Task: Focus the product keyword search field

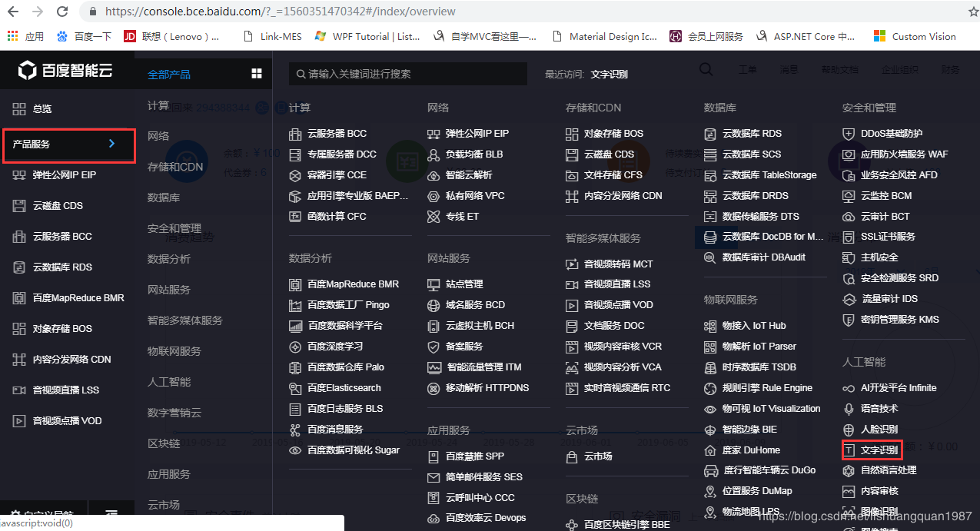Action: pos(408,74)
